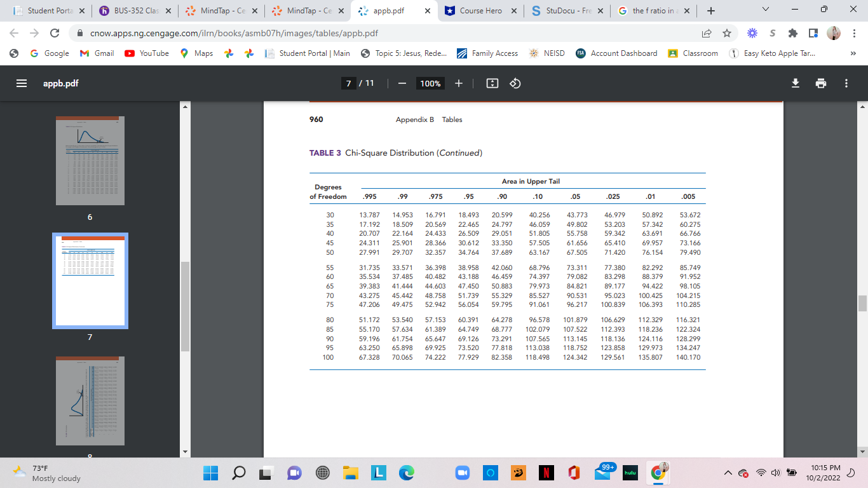Image resolution: width=868 pixels, height=488 pixels.
Task: Select the page 8 thumbnail in sidebar
Action: [90, 401]
